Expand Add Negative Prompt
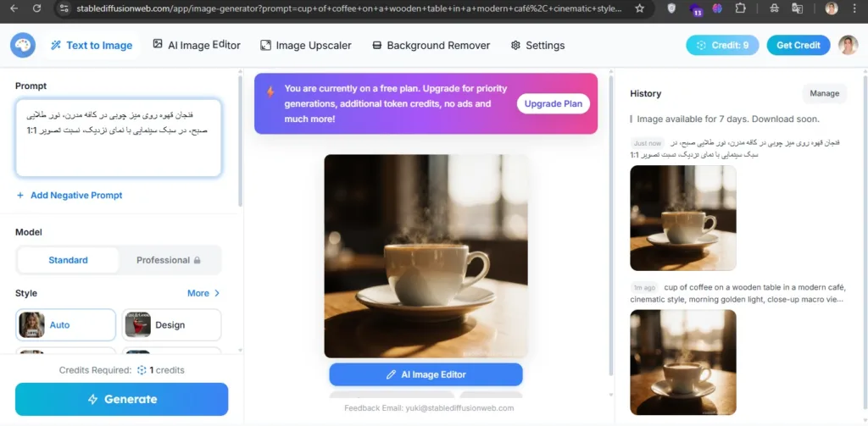This screenshot has height=426, width=868. tap(70, 196)
